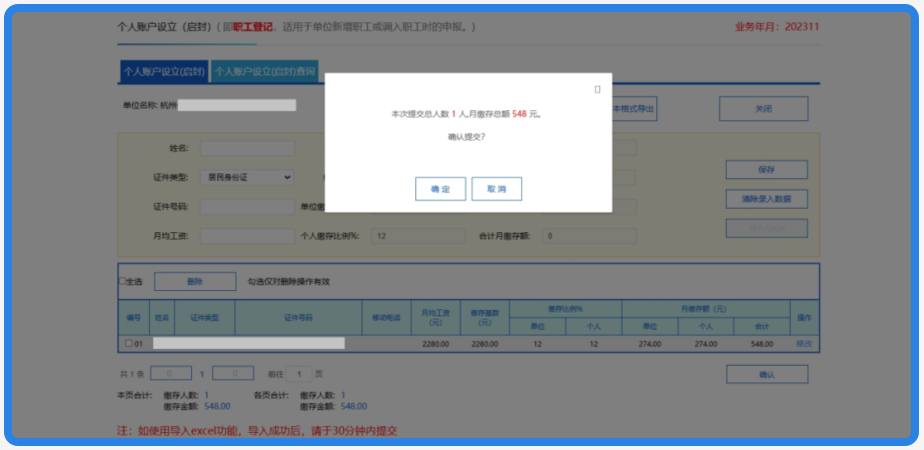
Task: Click the 月缴存额（元） grouped header
Action: point(705,309)
